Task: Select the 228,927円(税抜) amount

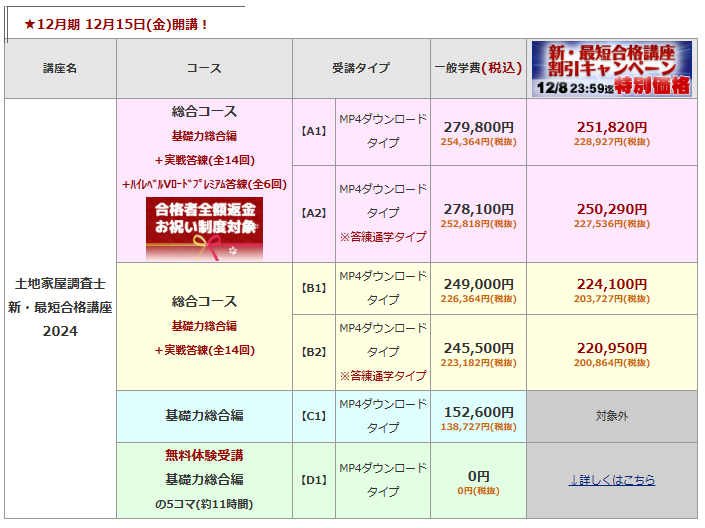Action: pos(611,142)
